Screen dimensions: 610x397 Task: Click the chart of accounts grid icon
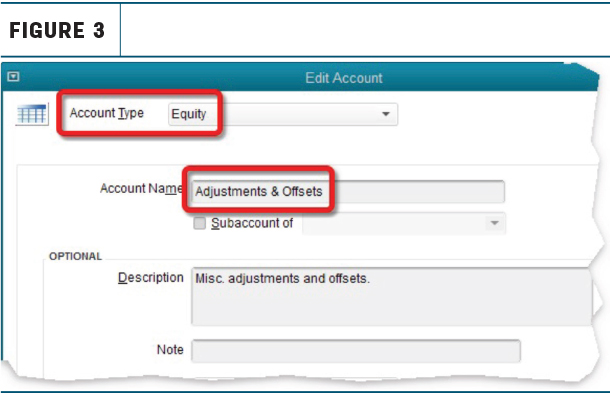tap(32, 114)
